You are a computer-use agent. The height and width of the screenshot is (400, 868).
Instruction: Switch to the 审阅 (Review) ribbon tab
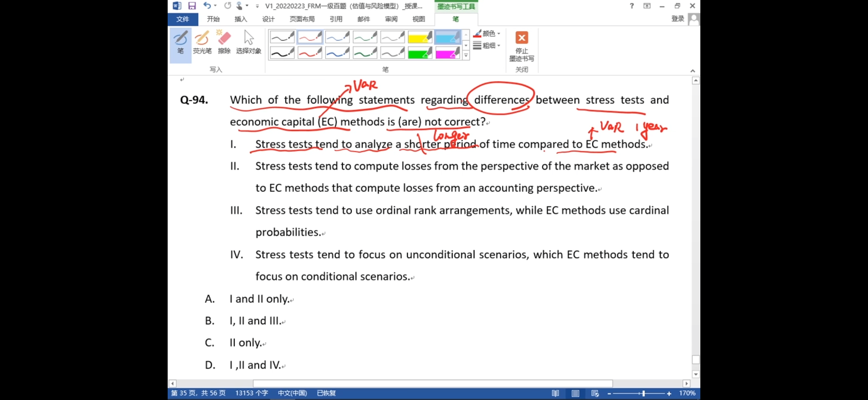click(x=391, y=19)
